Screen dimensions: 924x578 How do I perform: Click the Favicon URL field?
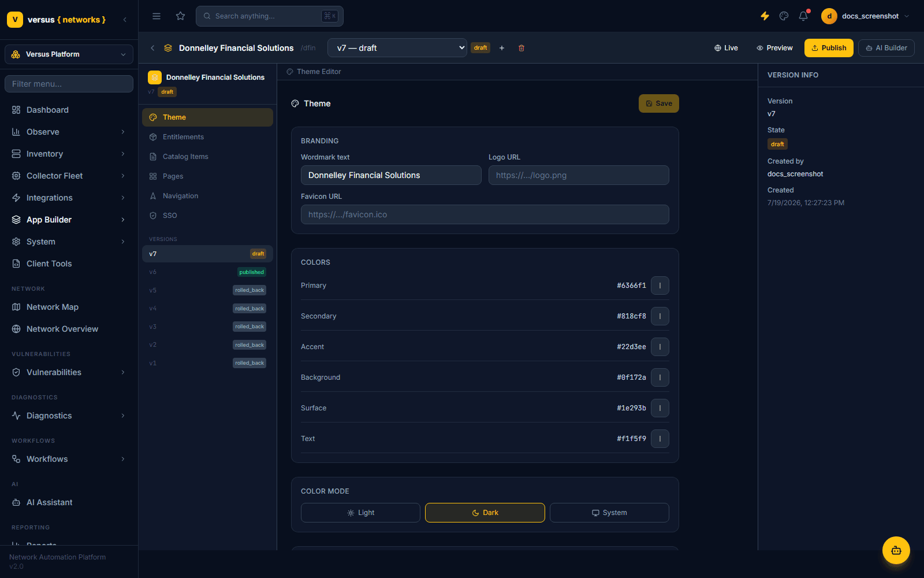[485, 214]
